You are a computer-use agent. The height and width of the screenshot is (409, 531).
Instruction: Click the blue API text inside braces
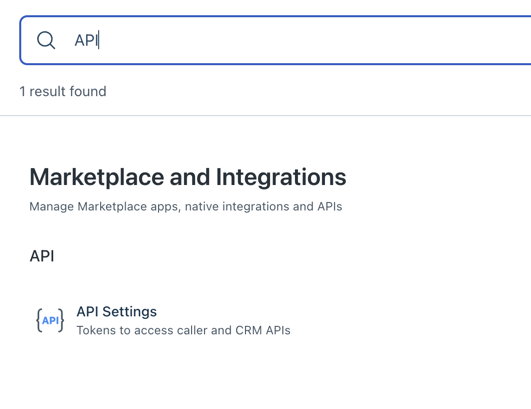tap(50, 320)
